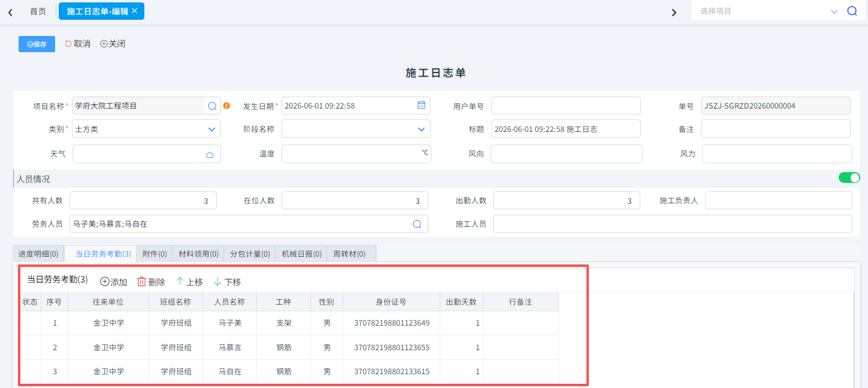Switch to the 附件(0) tab
The height and width of the screenshot is (388, 868).
tap(155, 254)
